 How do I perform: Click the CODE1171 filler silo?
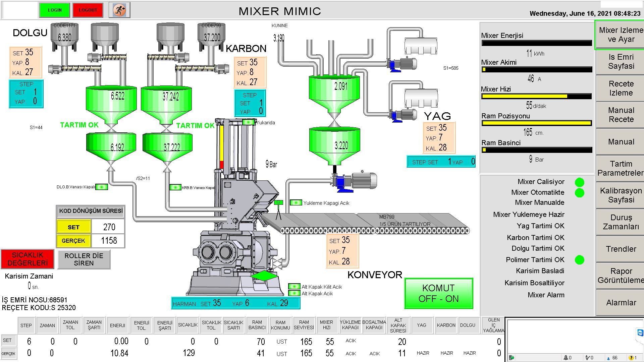pos(64,36)
